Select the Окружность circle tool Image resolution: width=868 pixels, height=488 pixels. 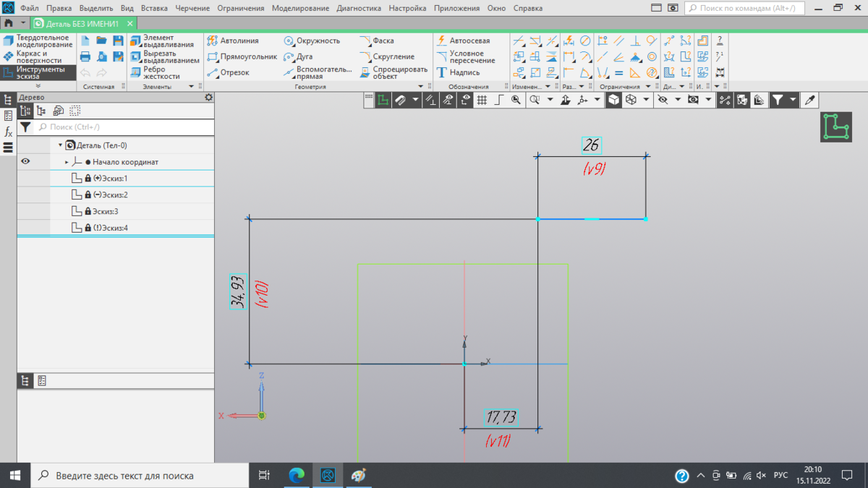pos(312,41)
